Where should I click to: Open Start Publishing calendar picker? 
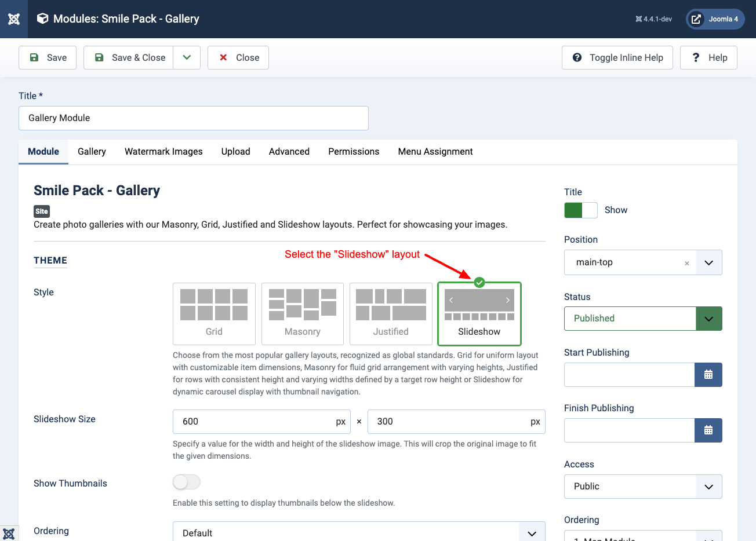[x=708, y=375]
